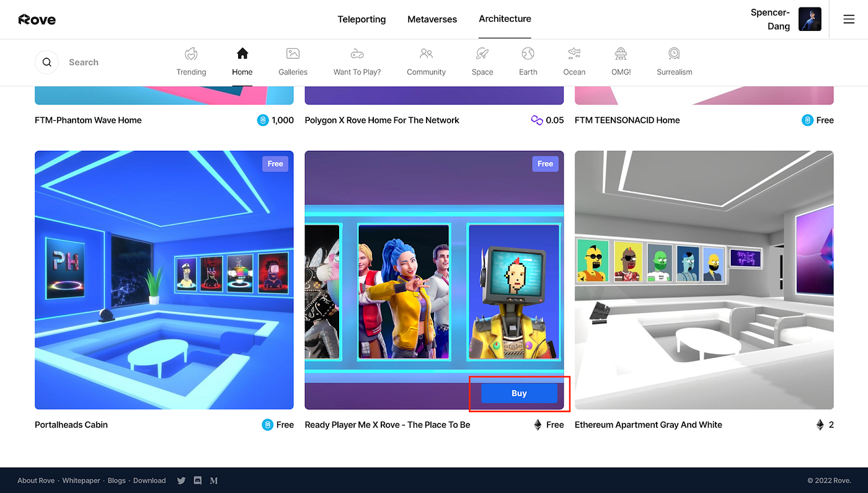Screen dimensions: 868x493
Task: Select the Ocean fish icon
Action: click(x=574, y=53)
